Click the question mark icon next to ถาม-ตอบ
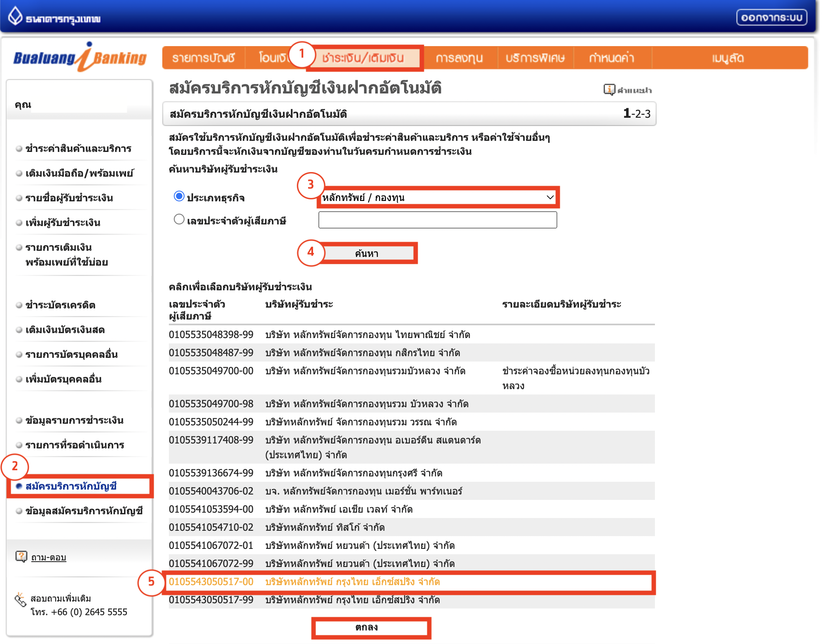Image resolution: width=823 pixels, height=644 pixels. [x=21, y=556]
